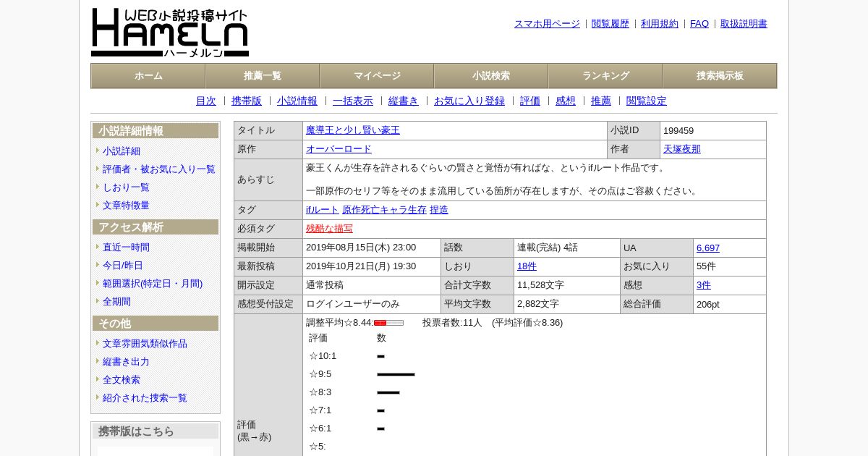Screen dimensions: 868x456
Task: Open the 利用規約 link
Action: coord(660,24)
